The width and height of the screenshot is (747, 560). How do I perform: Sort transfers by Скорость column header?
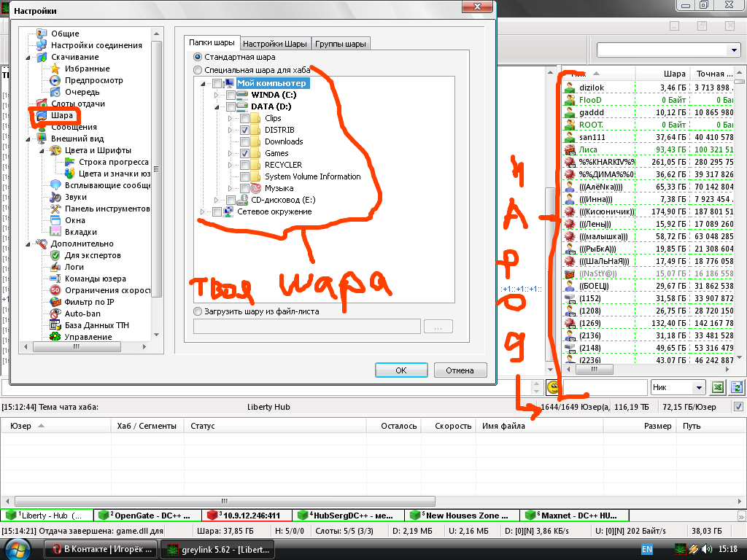coord(447,426)
